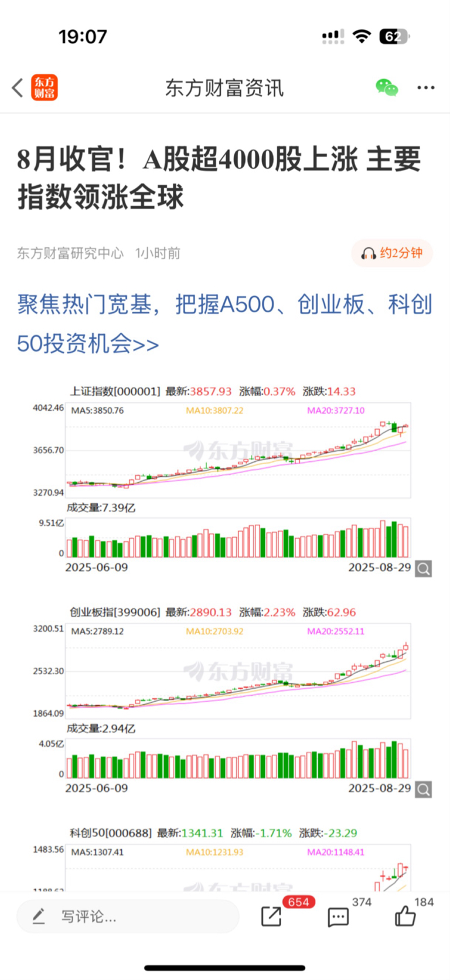Tap MA5:3850.76 indicator label

[x=97, y=410]
